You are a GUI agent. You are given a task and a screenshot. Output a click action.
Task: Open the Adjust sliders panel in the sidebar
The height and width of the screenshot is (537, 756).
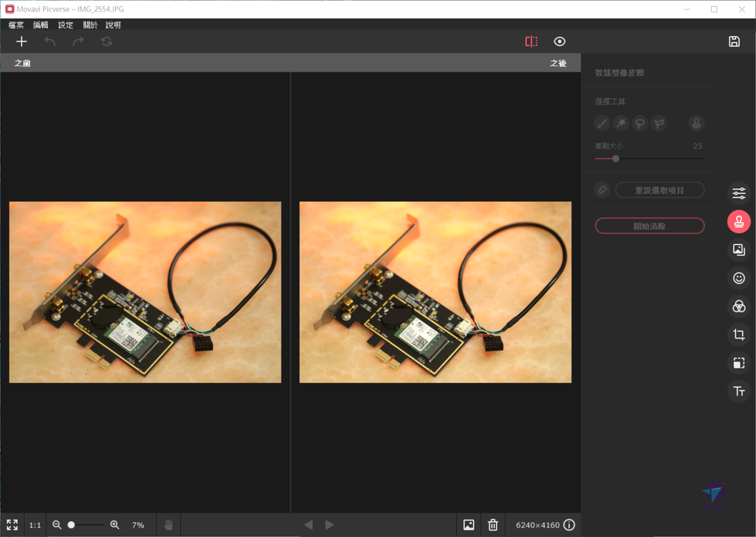pos(738,193)
